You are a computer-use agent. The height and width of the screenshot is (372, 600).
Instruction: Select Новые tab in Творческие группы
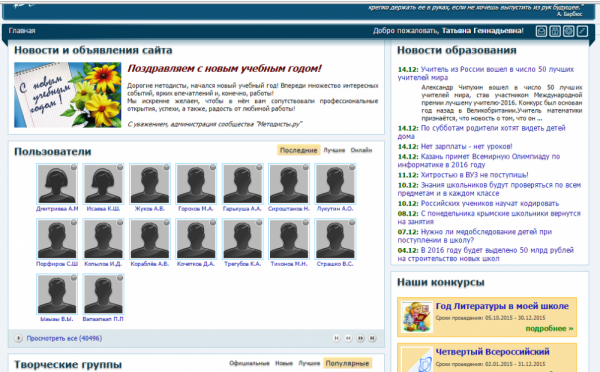284,363
